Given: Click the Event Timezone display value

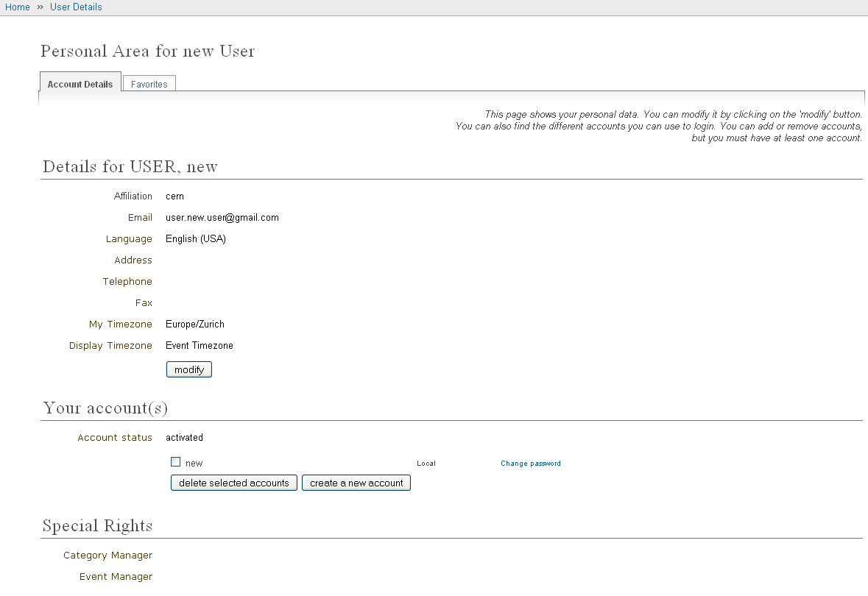Looking at the screenshot, I should click(x=199, y=346).
